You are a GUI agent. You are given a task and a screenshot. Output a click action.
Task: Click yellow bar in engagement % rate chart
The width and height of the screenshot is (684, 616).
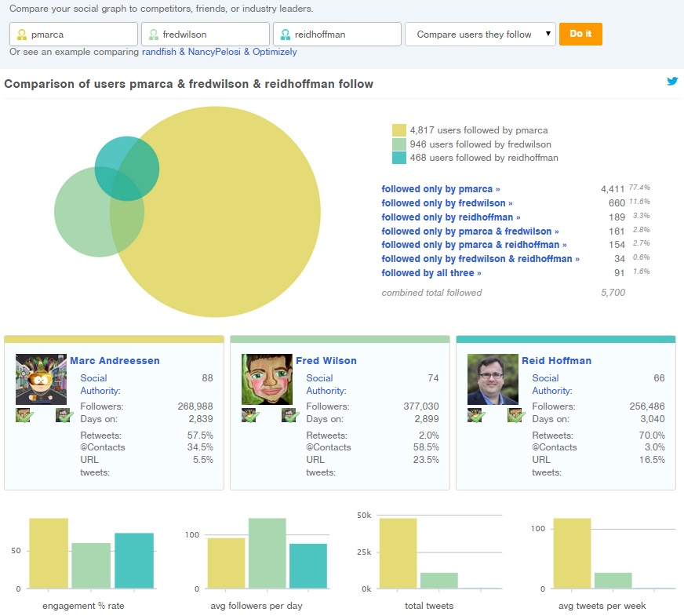click(x=49, y=553)
